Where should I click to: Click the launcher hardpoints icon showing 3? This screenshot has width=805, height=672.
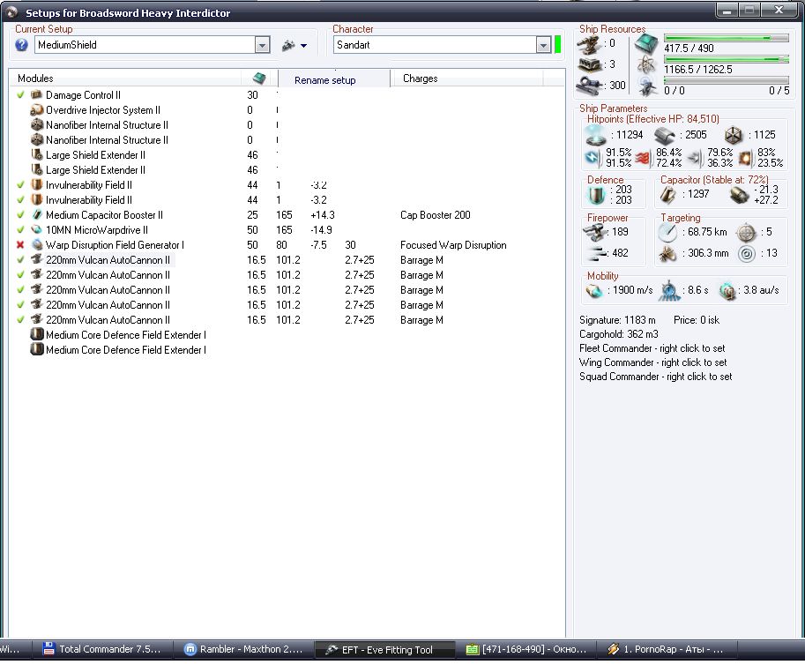[588, 64]
